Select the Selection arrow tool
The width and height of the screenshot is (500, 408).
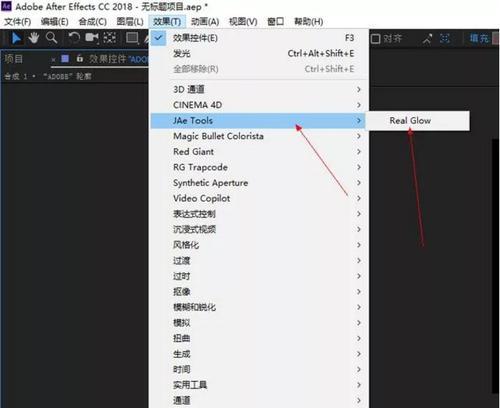(16, 38)
